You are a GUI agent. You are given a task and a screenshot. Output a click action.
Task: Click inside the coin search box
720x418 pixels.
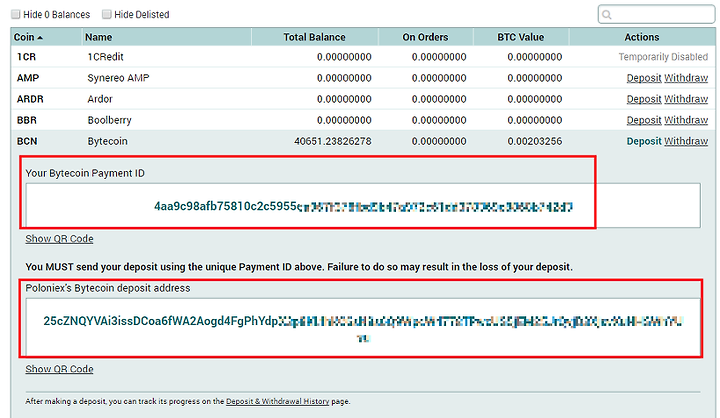pyautogui.click(x=656, y=14)
